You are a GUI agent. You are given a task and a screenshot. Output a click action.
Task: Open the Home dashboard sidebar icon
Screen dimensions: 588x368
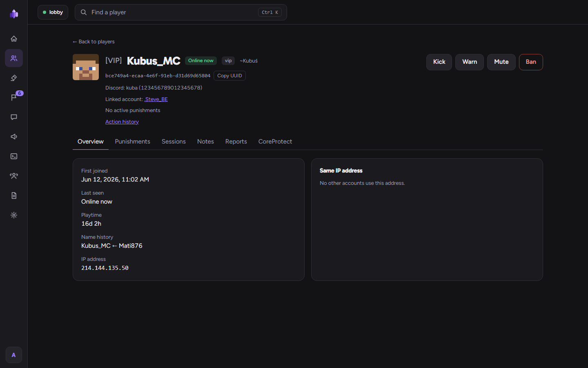tap(14, 38)
